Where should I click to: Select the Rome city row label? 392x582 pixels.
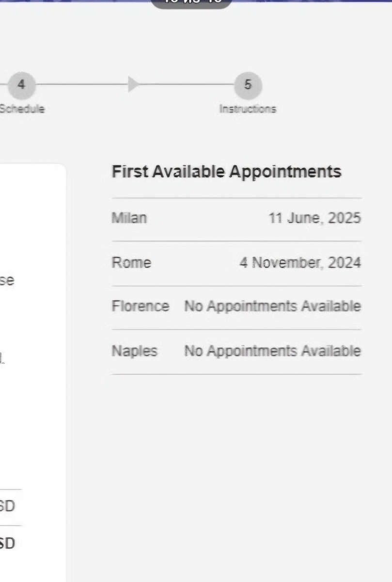pos(131,263)
